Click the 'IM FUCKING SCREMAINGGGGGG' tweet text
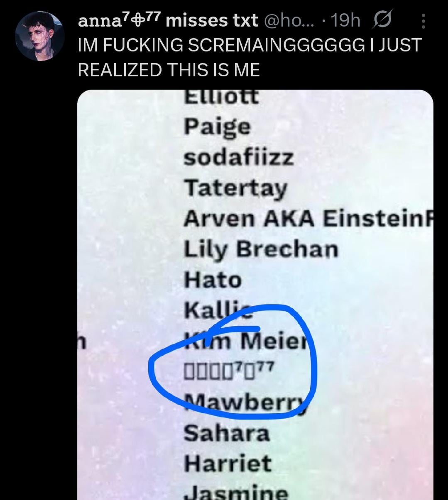This screenshot has height=500, width=448. pos(250,57)
